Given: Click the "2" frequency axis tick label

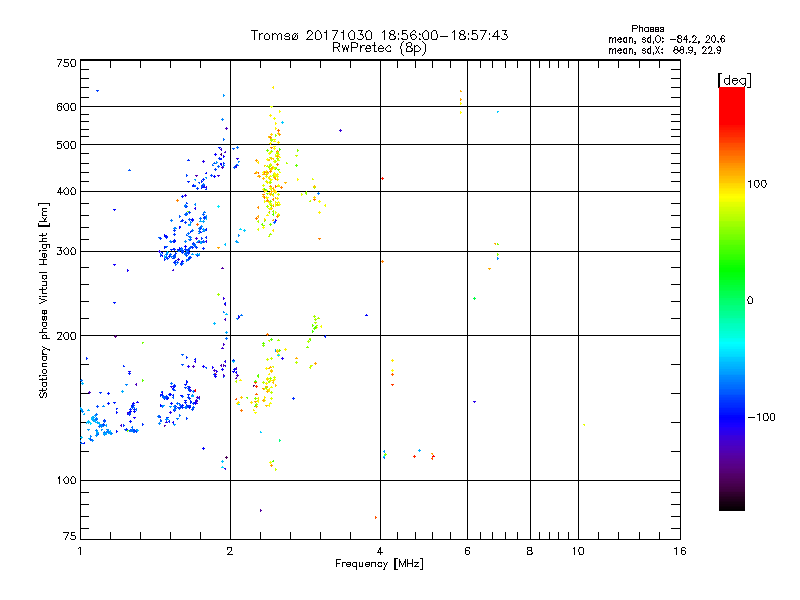Looking at the screenshot, I should [x=230, y=551].
